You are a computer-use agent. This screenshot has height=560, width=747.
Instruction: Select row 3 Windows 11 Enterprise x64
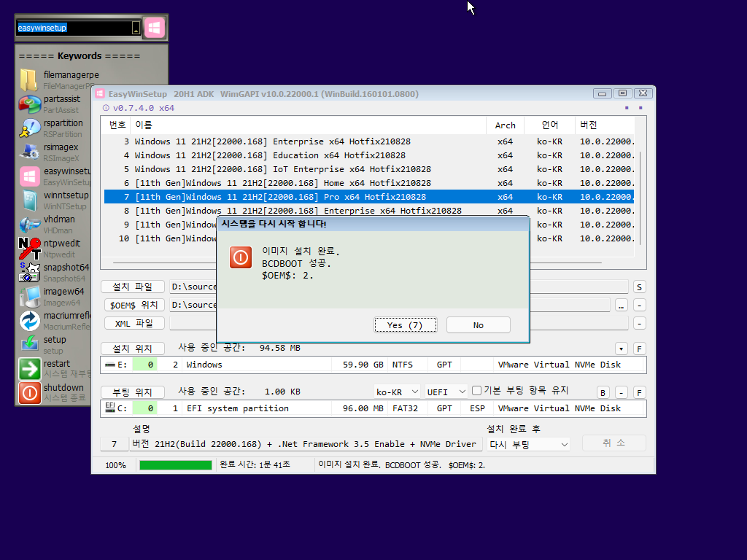[x=369, y=141]
